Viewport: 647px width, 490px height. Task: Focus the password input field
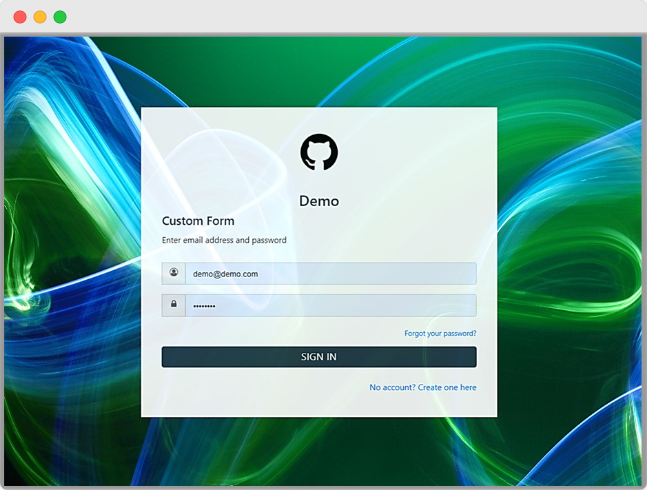point(330,305)
